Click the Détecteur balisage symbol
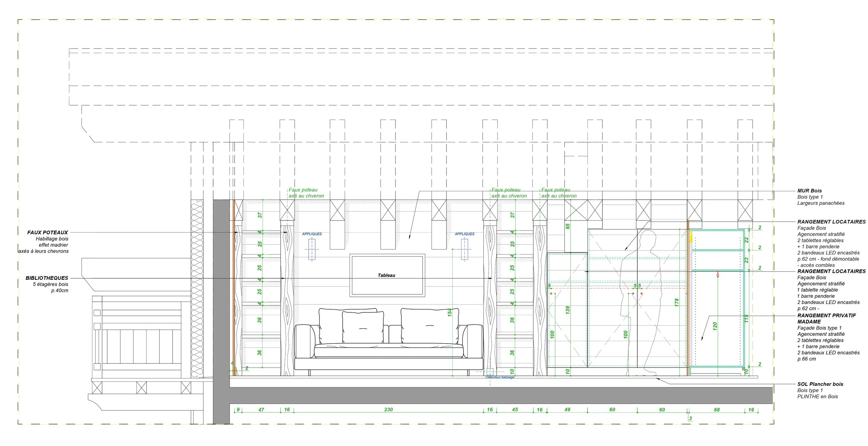Image resolution: width=868 pixels, height=446 pixels. [490, 371]
